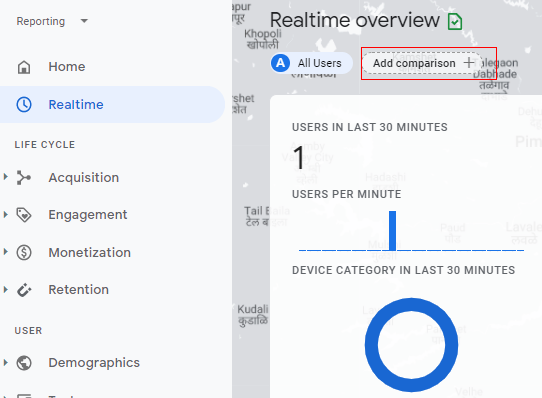Click the device category donut chart

click(411, 345)
